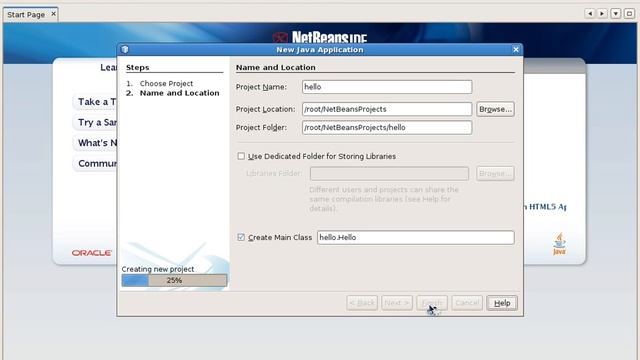
Task: Click the Project Location field
Action: coord(387,109)
